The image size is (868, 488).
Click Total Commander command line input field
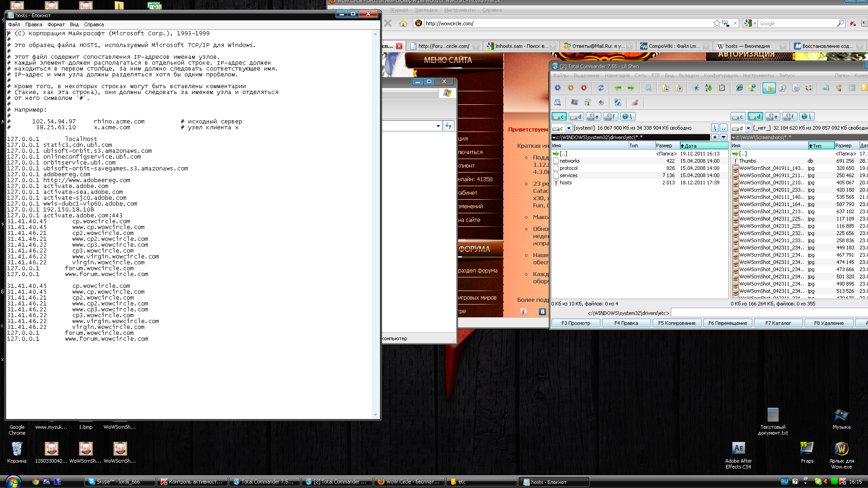pyautogui.click(x=769, y=313)
